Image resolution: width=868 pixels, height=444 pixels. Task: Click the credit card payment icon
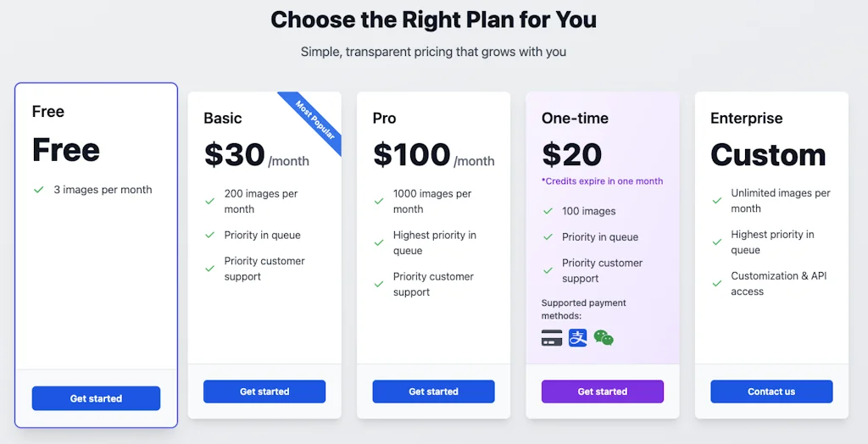coord(552,338)
